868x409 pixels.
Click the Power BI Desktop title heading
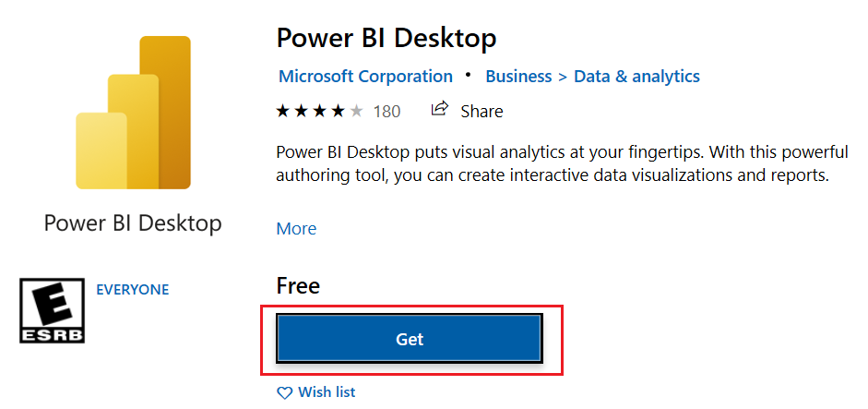click(386, 38)
